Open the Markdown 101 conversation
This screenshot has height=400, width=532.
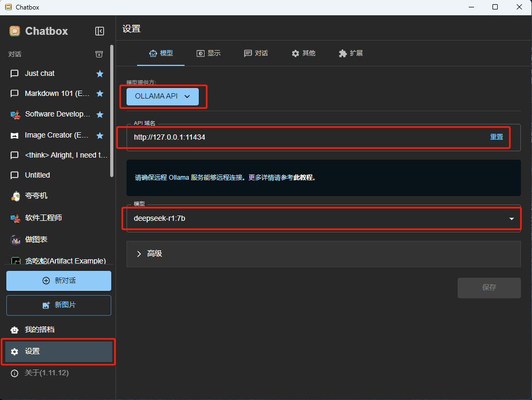[x=57, y=94]
